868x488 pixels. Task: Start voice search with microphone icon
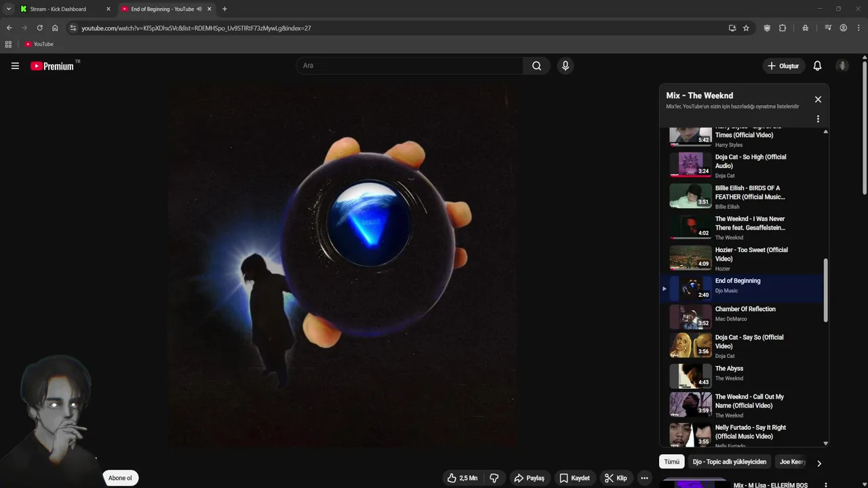tap(565, 66)
